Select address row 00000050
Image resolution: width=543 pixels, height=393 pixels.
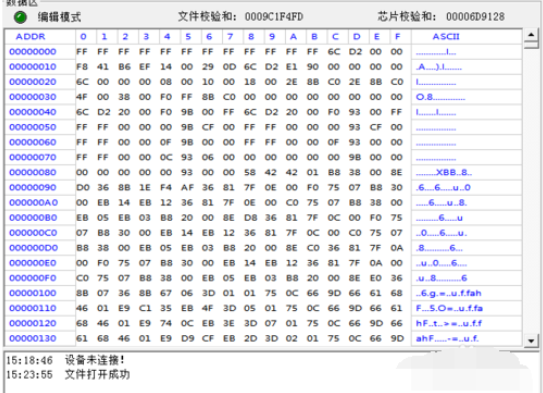tap(33, 127)
